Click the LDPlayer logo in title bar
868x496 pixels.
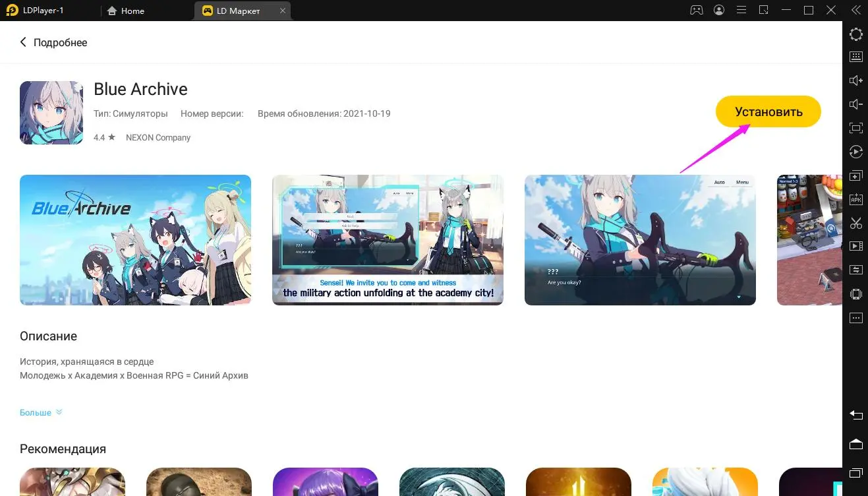(x=12, y=10)
